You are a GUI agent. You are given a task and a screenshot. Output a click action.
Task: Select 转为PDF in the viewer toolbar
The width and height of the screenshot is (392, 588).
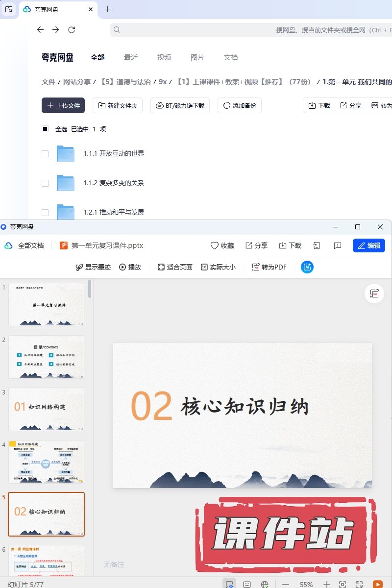click(x=269, y=267)
